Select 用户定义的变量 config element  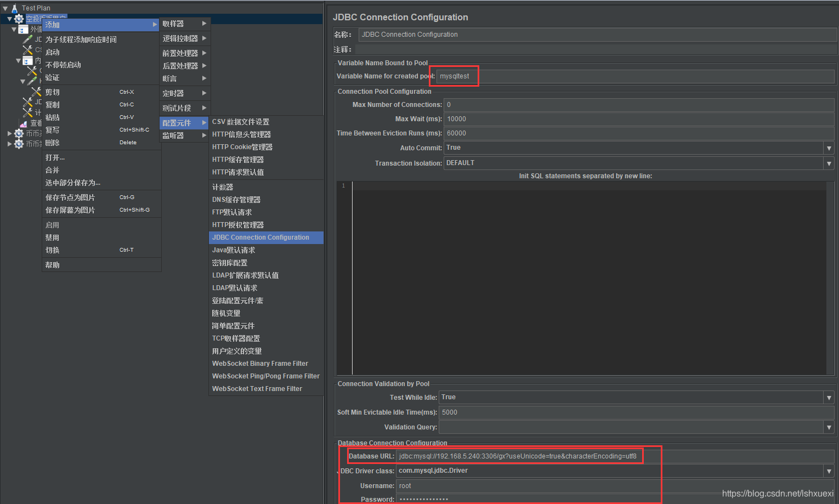(x=266, y=351)
